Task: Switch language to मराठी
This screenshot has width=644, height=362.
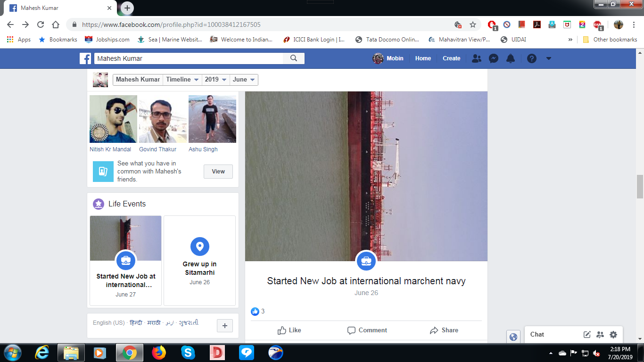Action: pyautogui.click(x=154, y=323)
